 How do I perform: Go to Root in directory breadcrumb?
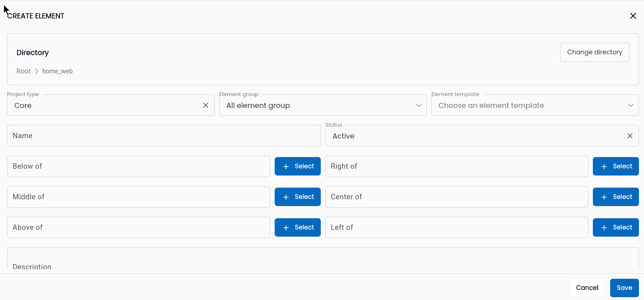[x=23, y=71]
